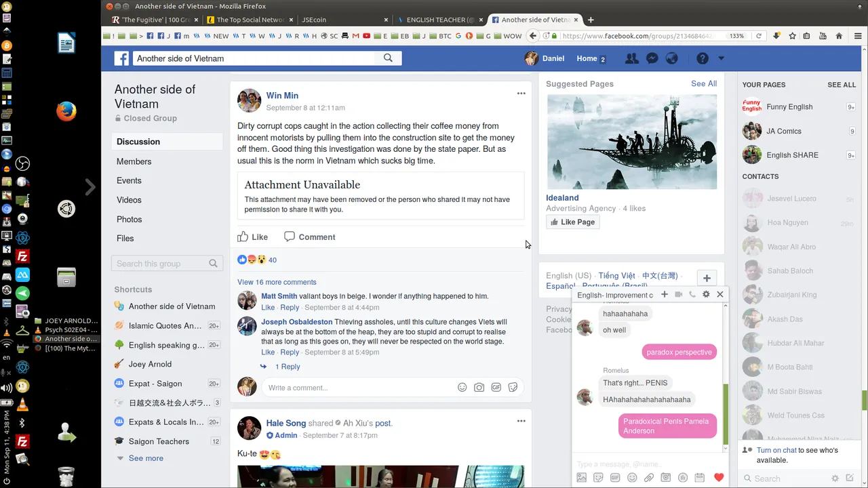Select Discussion in group menu

[x=167, y=142]
